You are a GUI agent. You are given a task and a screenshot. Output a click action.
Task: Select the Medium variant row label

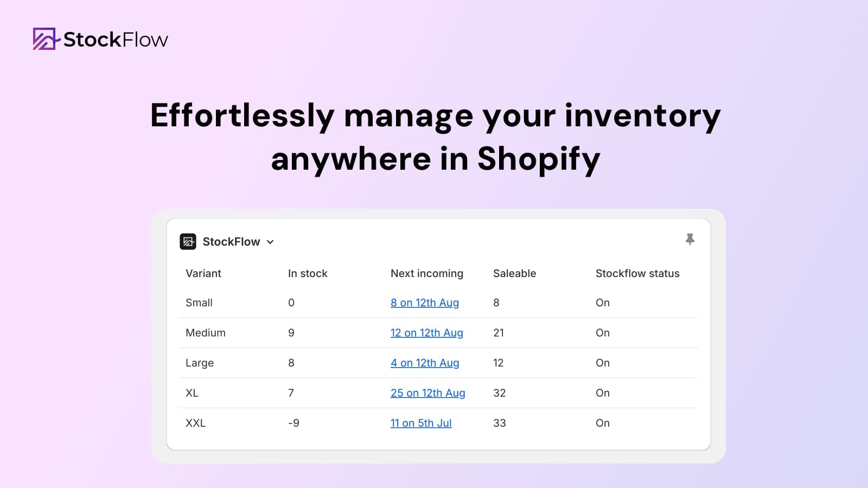coord(205,333)
